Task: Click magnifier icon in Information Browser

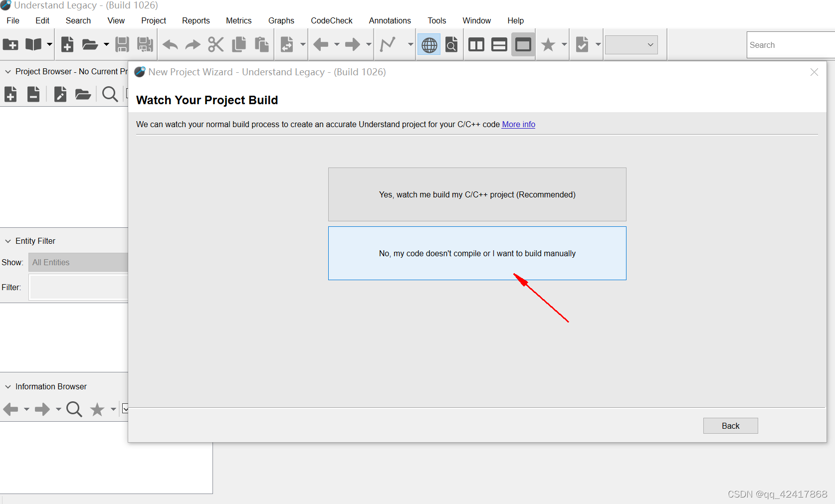Action: pos(74,409)
